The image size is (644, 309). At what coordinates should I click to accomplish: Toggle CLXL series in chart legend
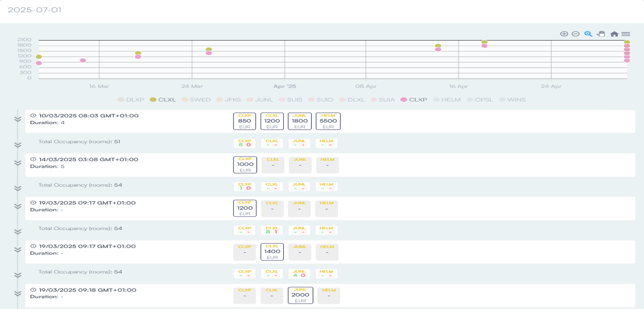click(163, 100)
